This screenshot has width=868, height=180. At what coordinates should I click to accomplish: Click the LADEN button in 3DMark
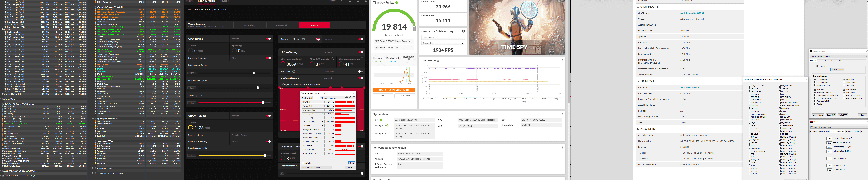(383, 96)
